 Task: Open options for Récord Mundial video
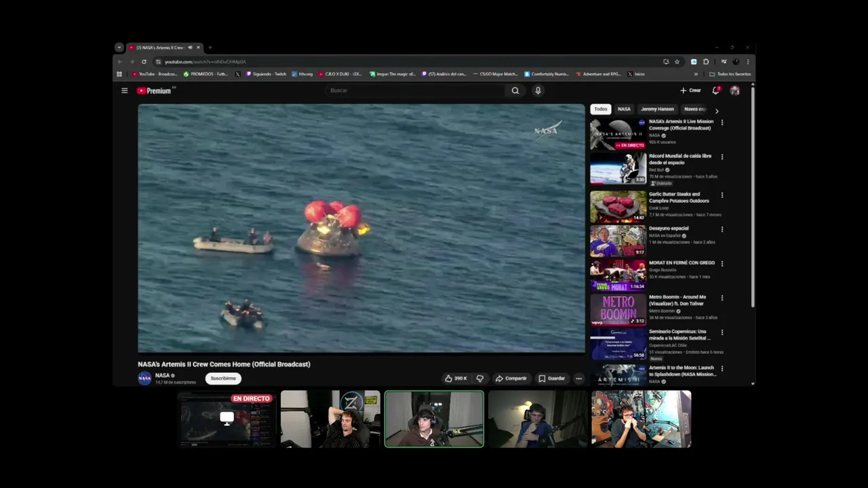722,157
